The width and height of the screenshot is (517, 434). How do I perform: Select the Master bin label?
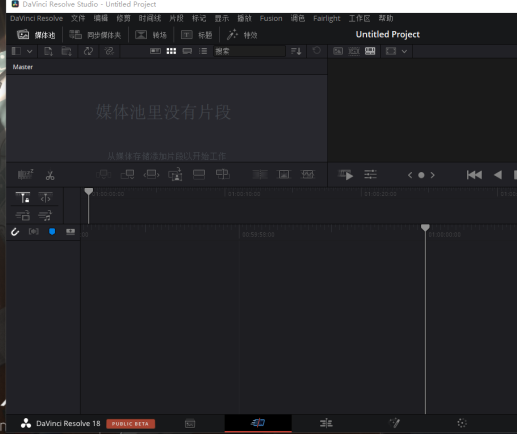23,67
